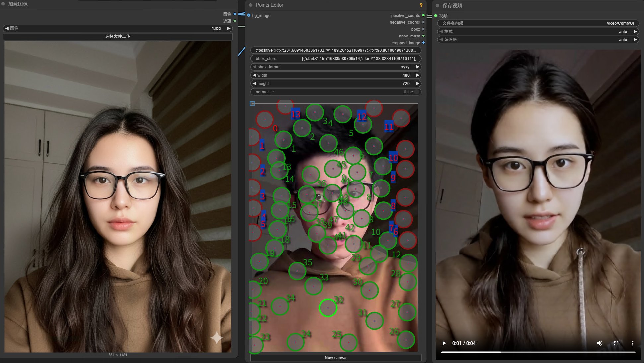Mute the video with the speaker icon
The width and height of the screenshot is (644, 363).
pyautogui.click(x=600, y=343)
